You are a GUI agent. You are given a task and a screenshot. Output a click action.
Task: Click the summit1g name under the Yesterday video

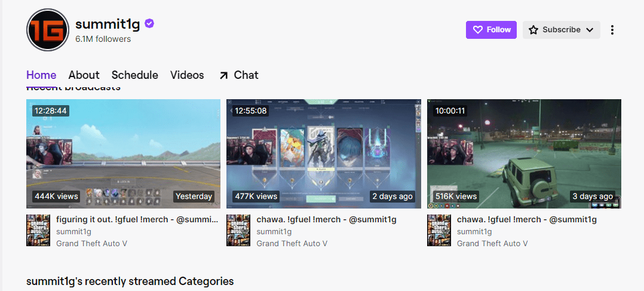(x=74, y=232)
